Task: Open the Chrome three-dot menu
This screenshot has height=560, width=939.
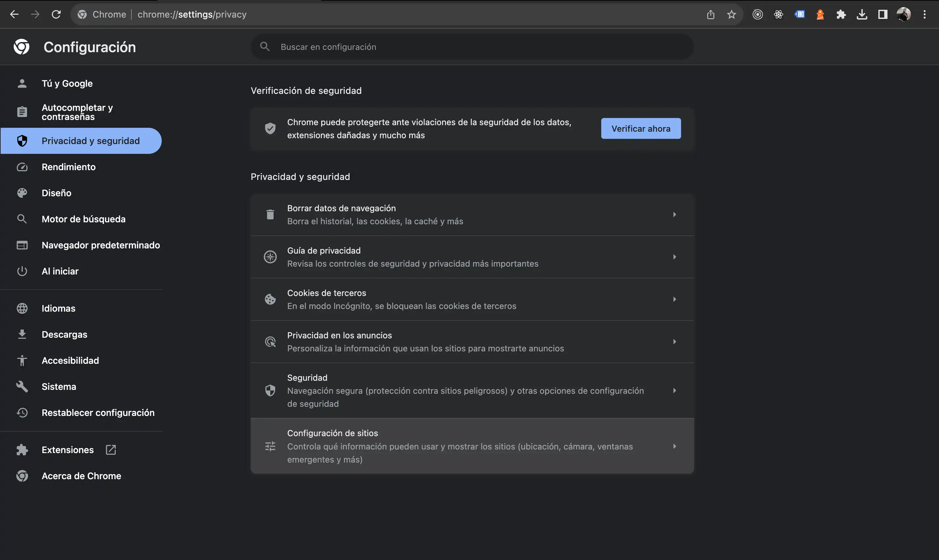Action: point(924,14)
